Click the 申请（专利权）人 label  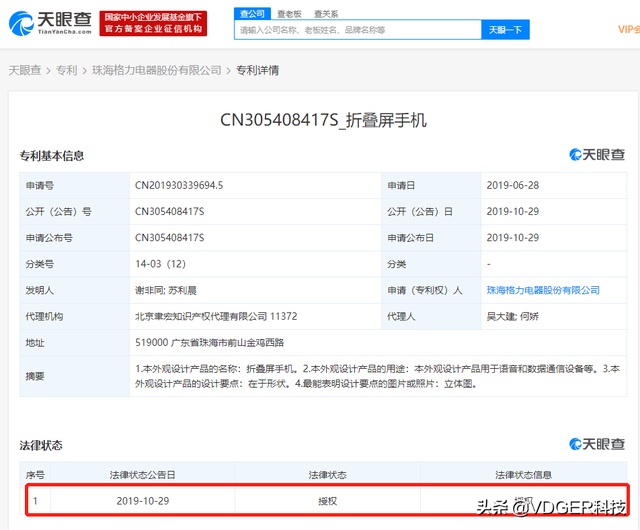(x=424, y=290)
